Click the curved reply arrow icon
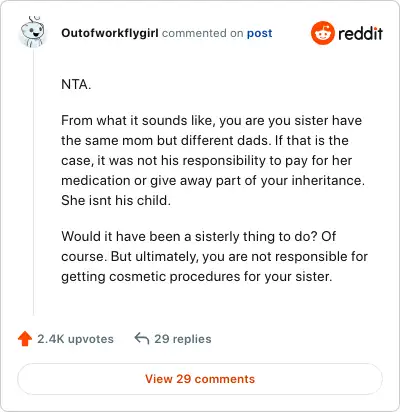 pyautogui.click(x=141, y=338)
